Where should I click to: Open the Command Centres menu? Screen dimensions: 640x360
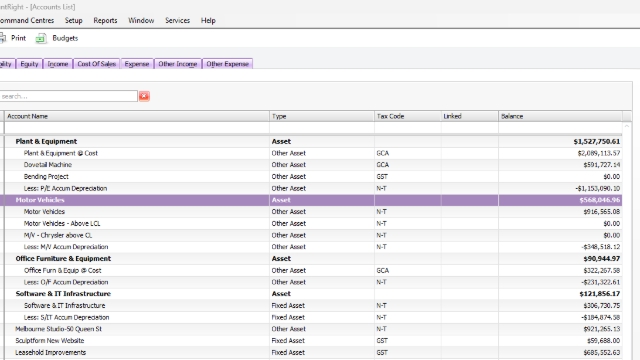pyautogui.click(x=27, y=20)
